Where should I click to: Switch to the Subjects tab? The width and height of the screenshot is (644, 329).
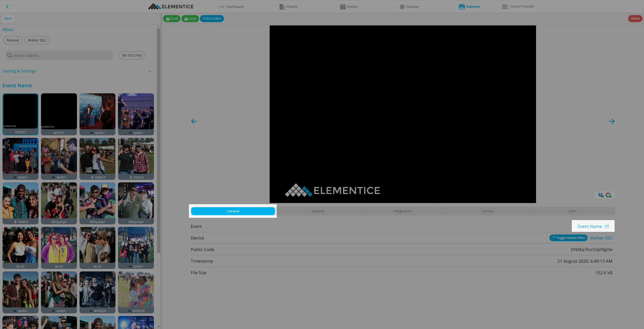coord(318,211)
